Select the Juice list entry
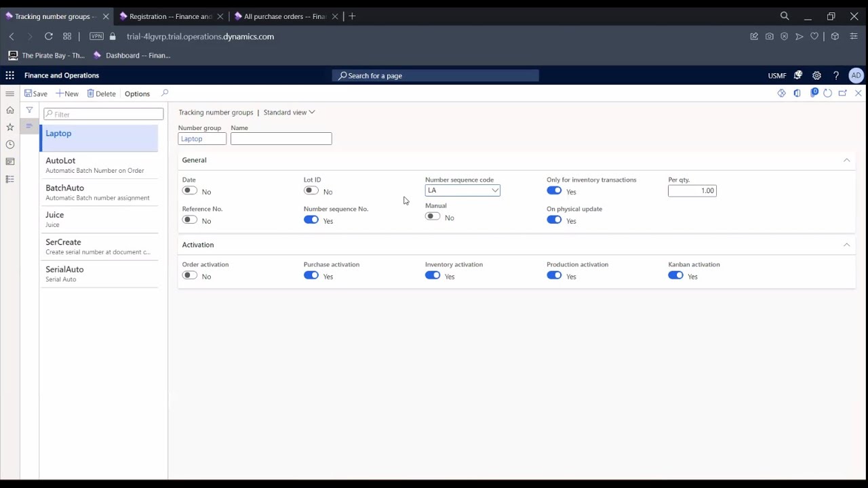The width and height of the screenshot is (868, 488). point(99,220)
